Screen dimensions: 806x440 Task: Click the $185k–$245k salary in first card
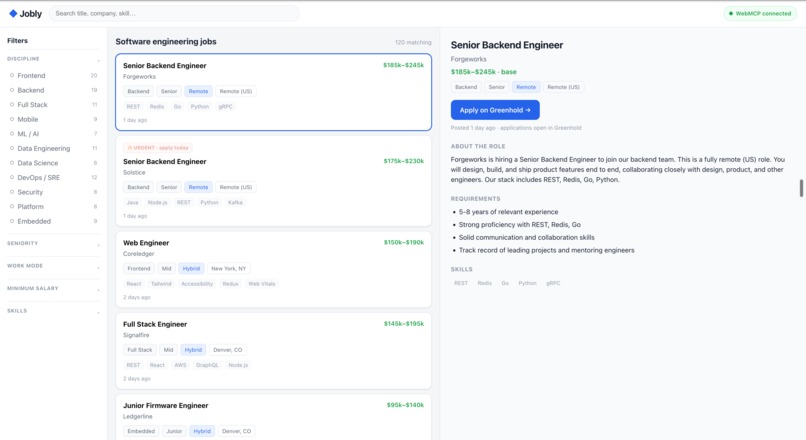click(404, 65)
